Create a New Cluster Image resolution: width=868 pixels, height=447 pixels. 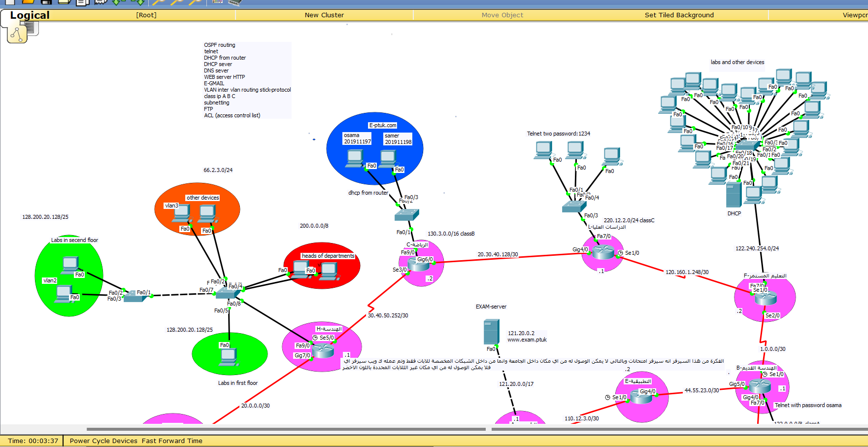[324, 15]
